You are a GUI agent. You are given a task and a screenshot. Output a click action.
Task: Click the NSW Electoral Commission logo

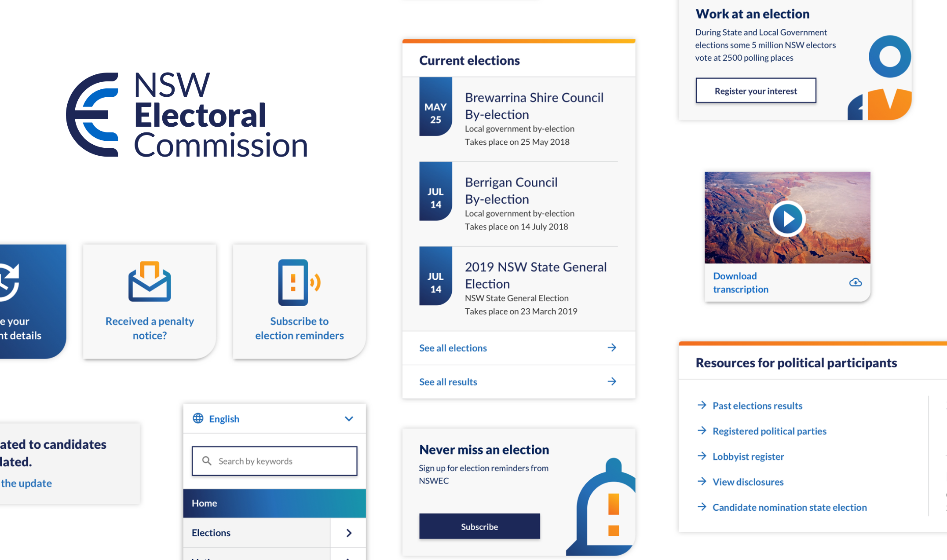pyautogui.click(x=186, y=114)
